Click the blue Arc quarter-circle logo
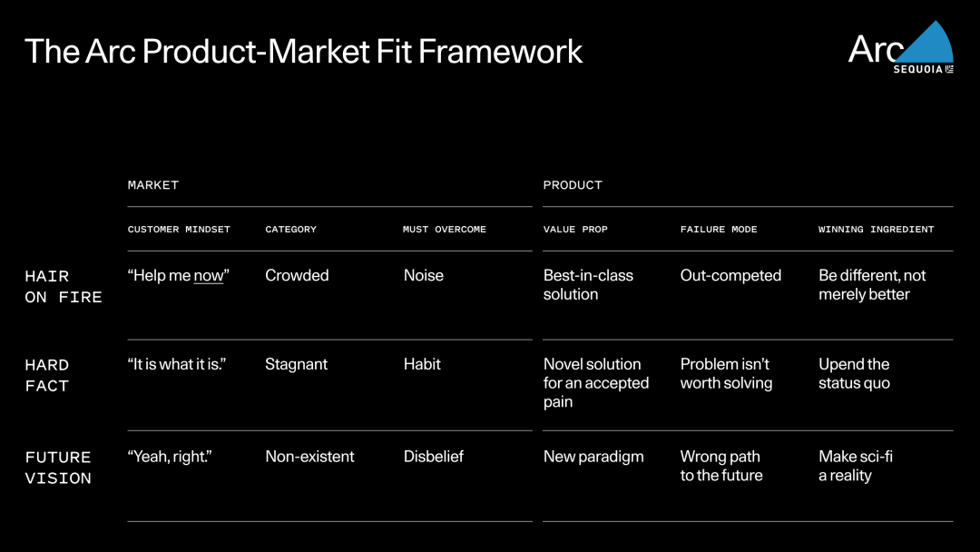980x552 pixels. tap(930, 45)
